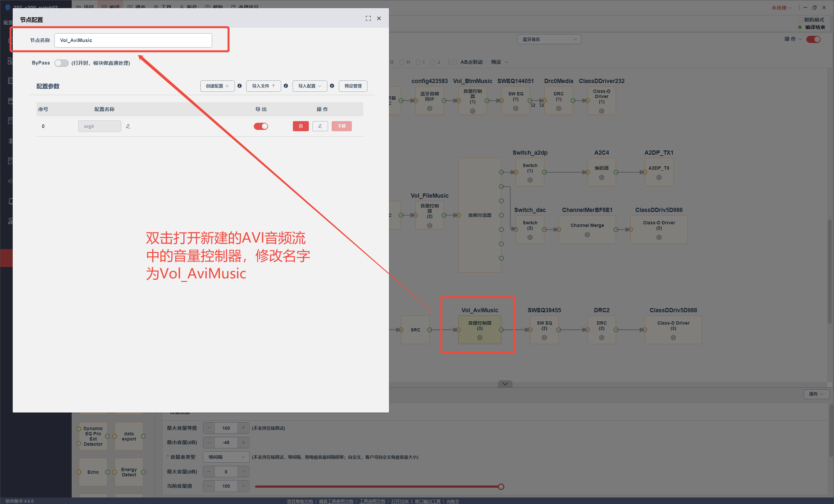This screenshot has height=504, width=834.
Task: Open the 未连接 connection dropdown
Action: coord(781,7)
